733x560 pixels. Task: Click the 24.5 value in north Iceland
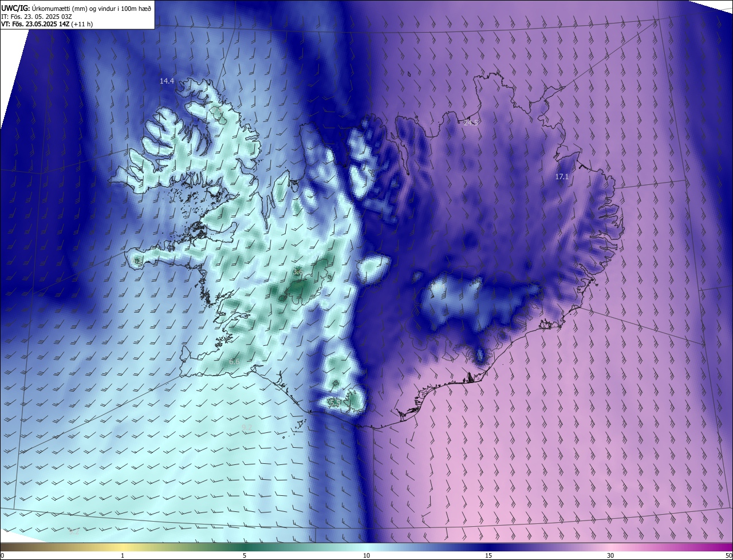471,123
